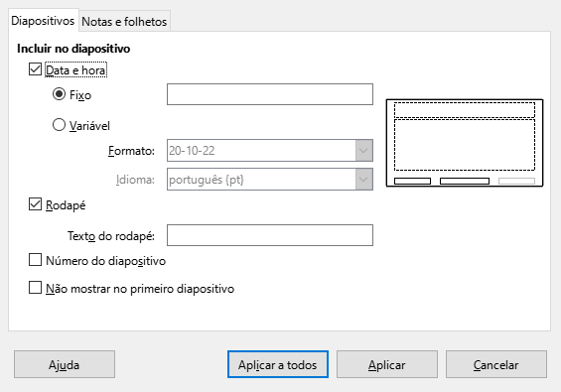Select the Variável radio option
This screenshot has width=561, height=392.
click(59, 125)
